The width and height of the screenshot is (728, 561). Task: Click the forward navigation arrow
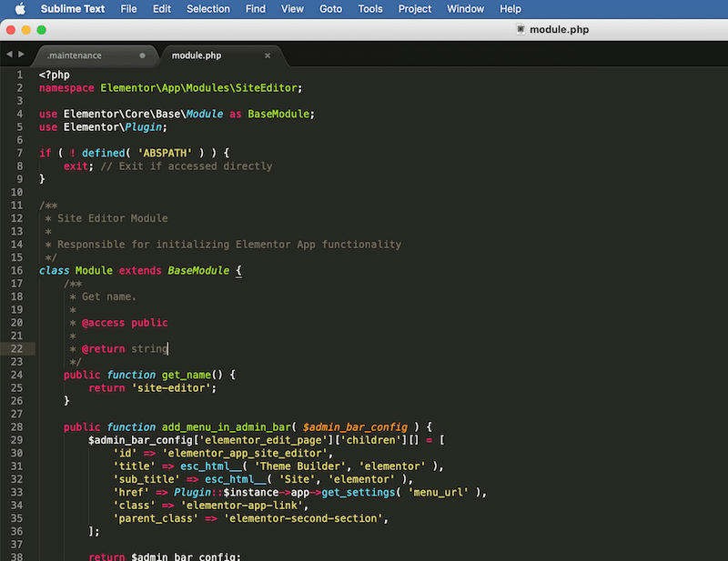click(20, 54)
